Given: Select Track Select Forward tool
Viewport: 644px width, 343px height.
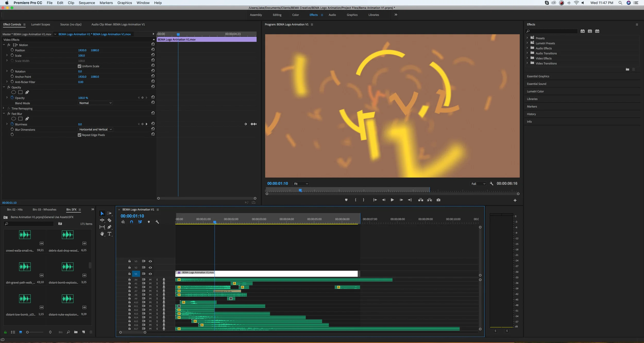Looking at the screenshot, I should pos(109,214).
